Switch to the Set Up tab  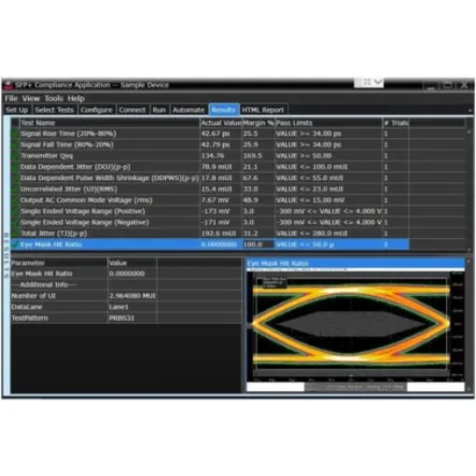tap(17, 110)
